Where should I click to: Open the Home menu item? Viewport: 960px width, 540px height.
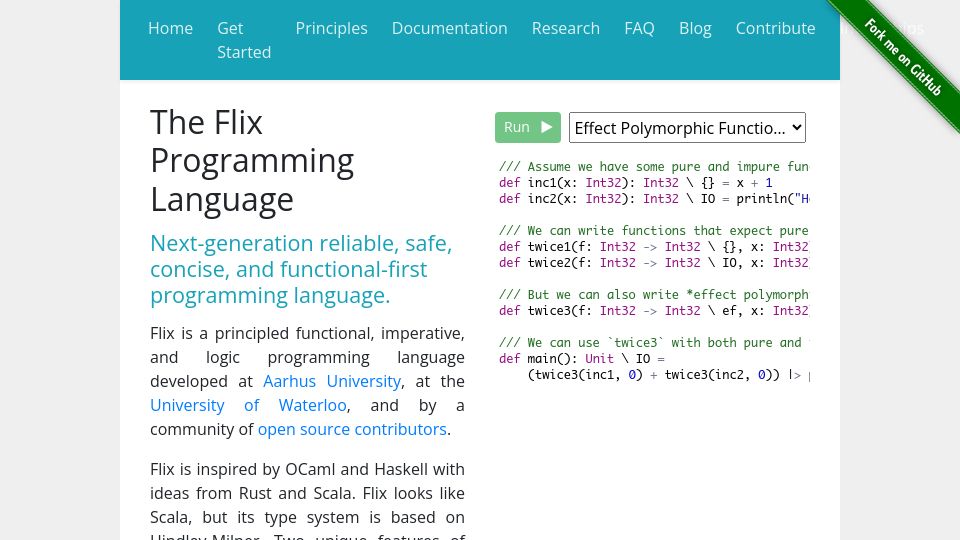tap(170, 28)
